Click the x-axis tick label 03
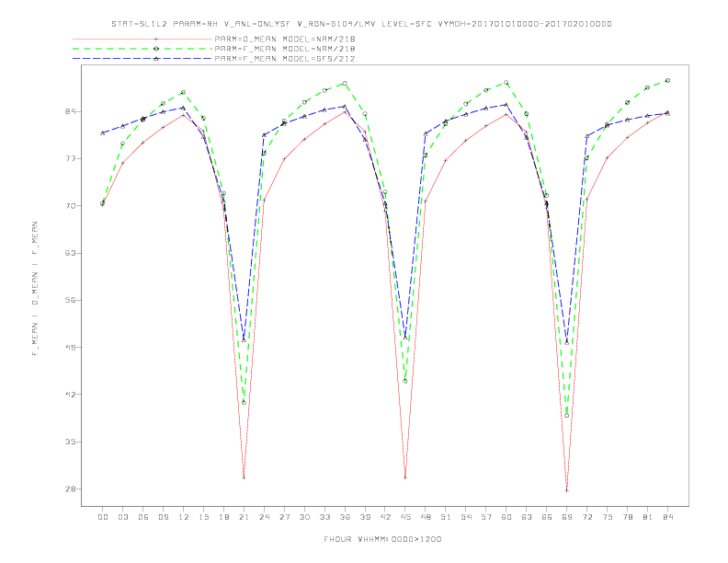This screenshot has width=728, height=563. click(x=122, y=517)
